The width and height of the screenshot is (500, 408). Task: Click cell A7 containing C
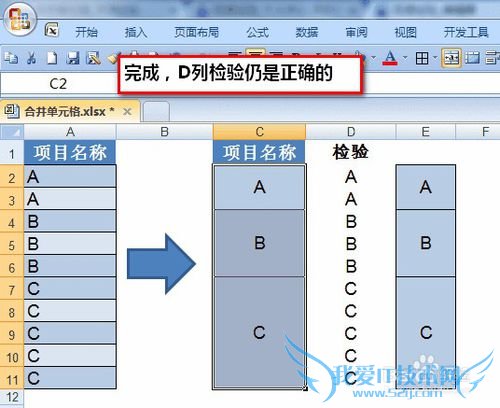click(70, 288)
